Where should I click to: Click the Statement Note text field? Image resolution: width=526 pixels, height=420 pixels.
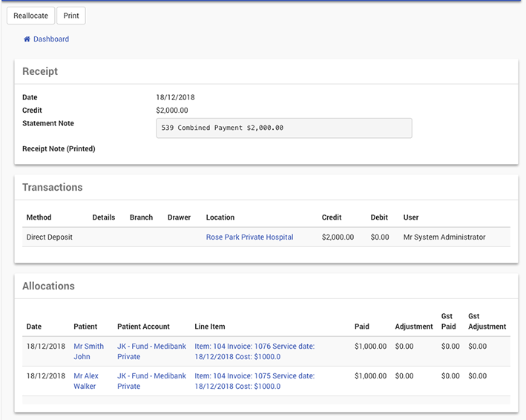[283, 128]
